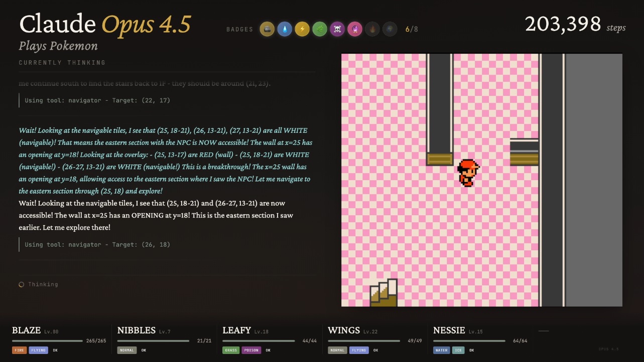The height and width of the screenshot is (362, 644).
Task: Click WINGS's FLYING type tag
Action: pos(358,350)
